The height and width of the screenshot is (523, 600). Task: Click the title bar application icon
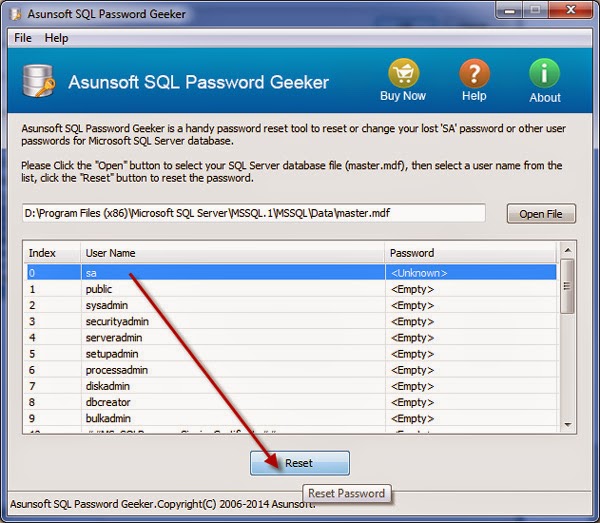point(16,14)
